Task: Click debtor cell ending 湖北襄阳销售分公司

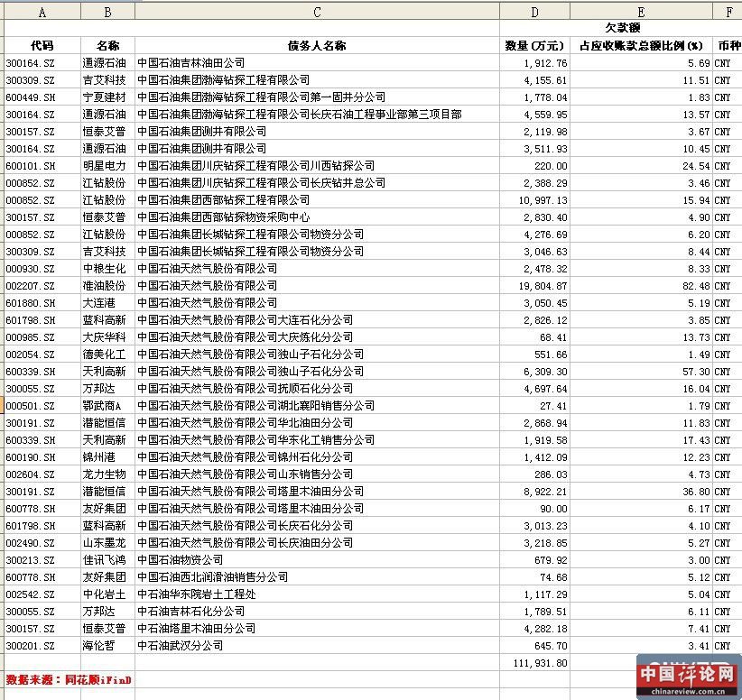Action: [x=317, y=406]
